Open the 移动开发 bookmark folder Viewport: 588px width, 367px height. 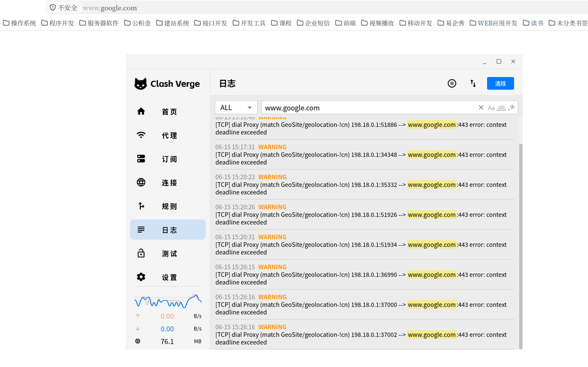click(416, 24)
